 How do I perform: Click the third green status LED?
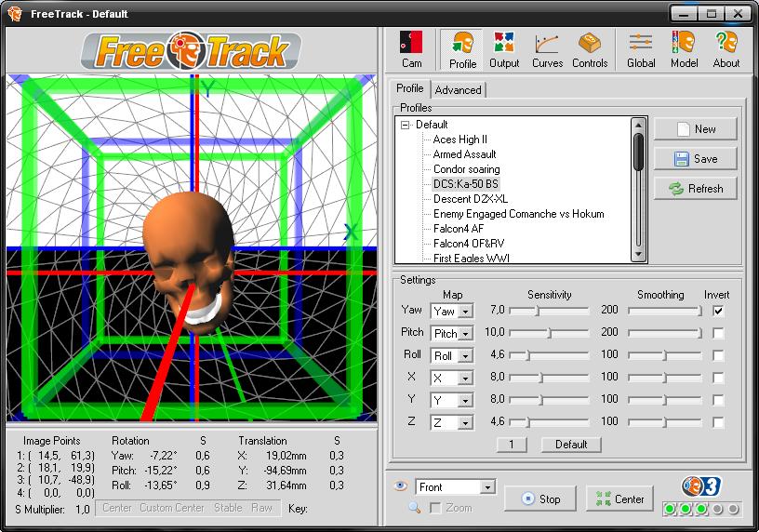(x=701, y=509)
